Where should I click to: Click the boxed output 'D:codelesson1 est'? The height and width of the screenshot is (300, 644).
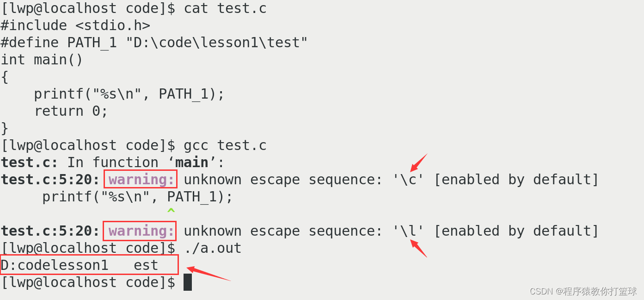click(89, 265)
